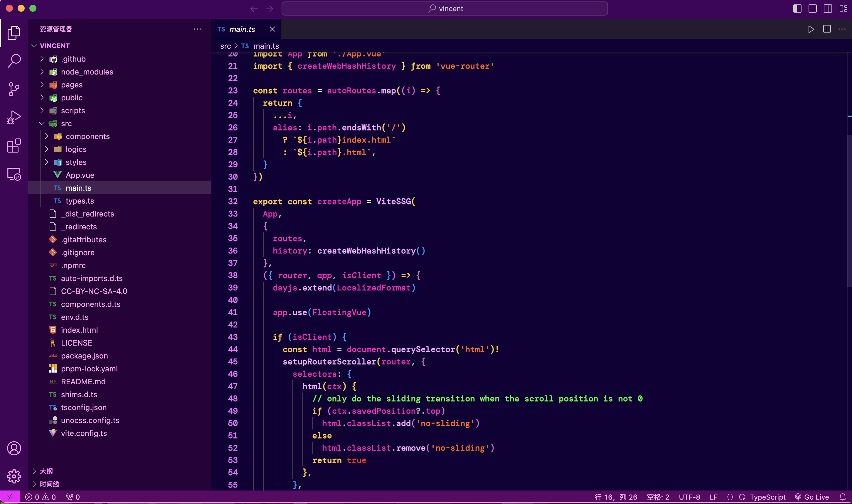Close the main.ts editor tab

tap(272, 29)
